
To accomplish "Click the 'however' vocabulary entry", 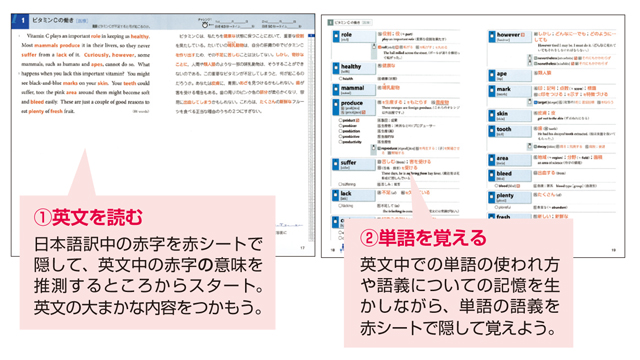I will pos(510,37).
